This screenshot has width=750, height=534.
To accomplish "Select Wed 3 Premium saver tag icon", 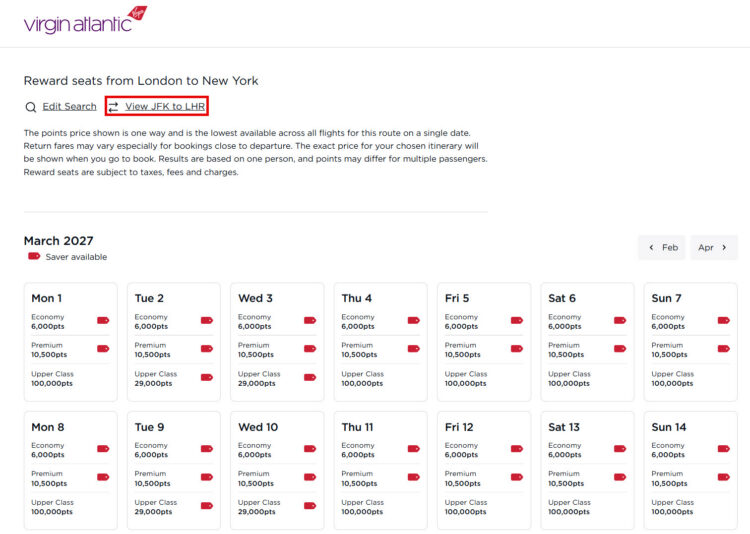I will [310, 348].
